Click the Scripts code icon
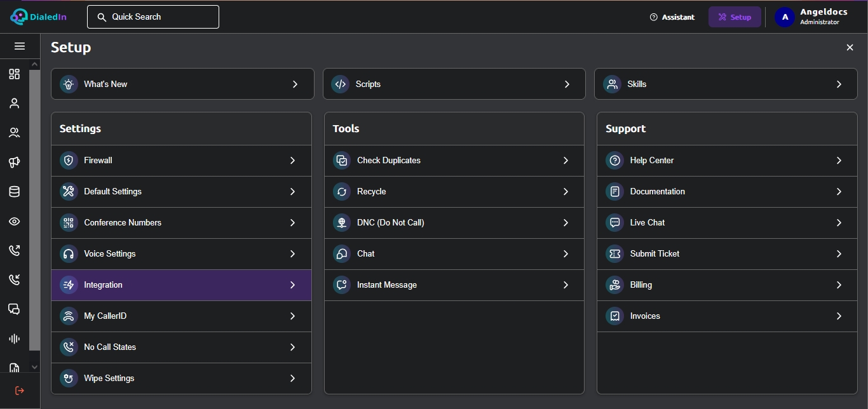The image size is (868, 409). click(341, 84)
